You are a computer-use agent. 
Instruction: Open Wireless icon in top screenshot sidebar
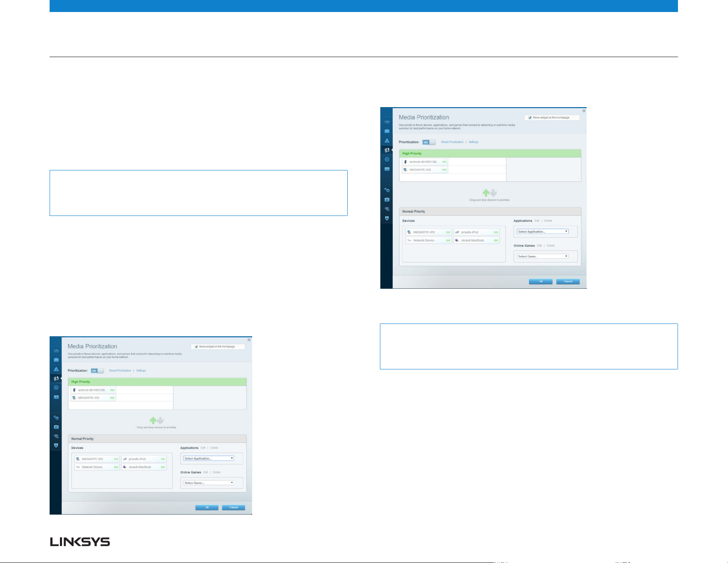tap(387, 209)
